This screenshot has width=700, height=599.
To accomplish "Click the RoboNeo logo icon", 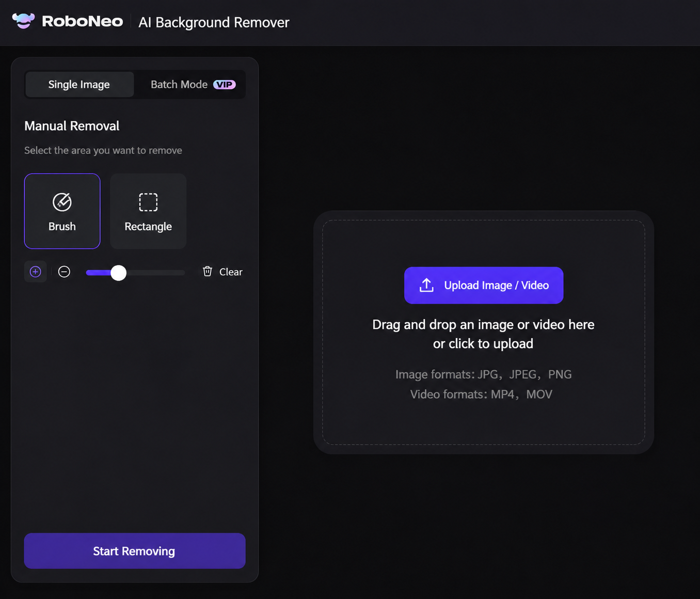I will (23, 21).
